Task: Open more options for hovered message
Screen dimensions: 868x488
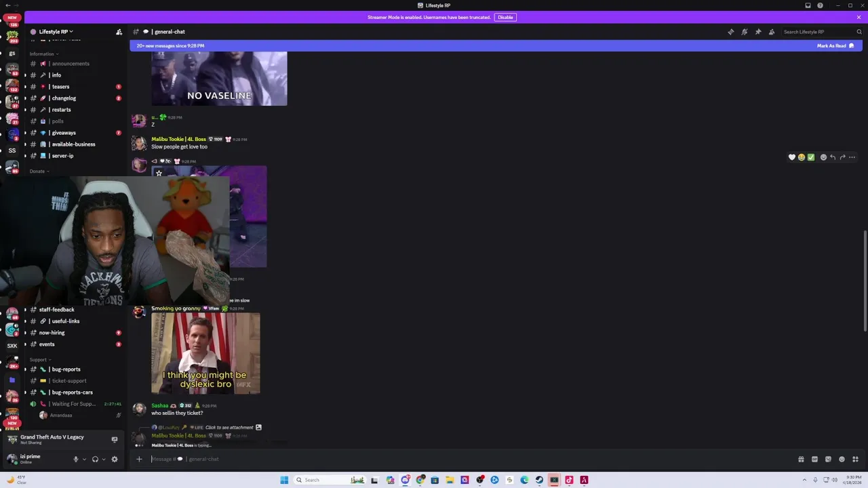Action: 852,157
